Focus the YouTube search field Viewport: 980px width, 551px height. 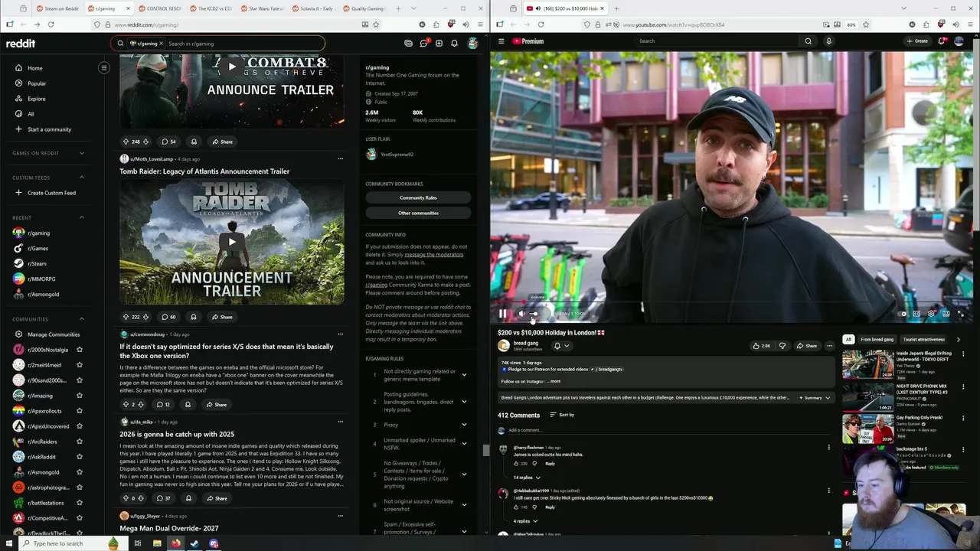pos(716,41)
